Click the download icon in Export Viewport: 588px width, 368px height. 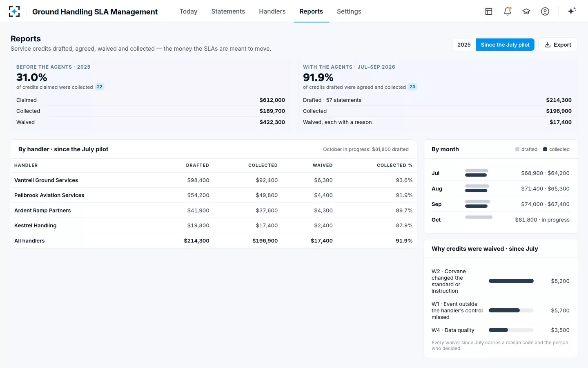point(548,45)
